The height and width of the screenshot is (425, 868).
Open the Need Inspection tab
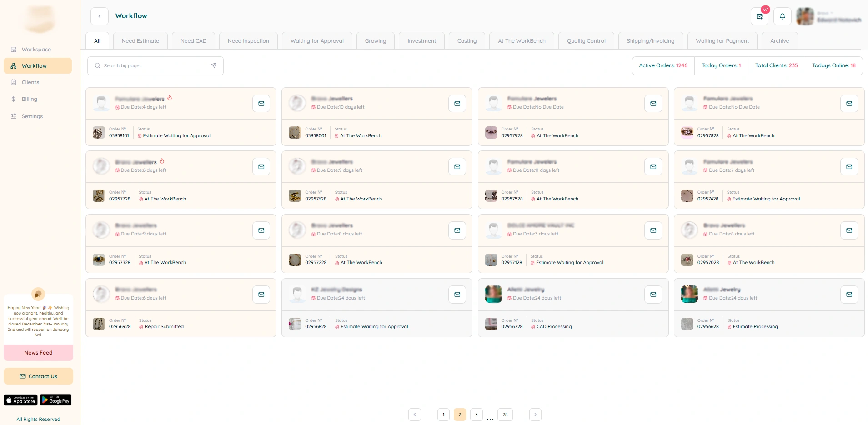point(248,41)
